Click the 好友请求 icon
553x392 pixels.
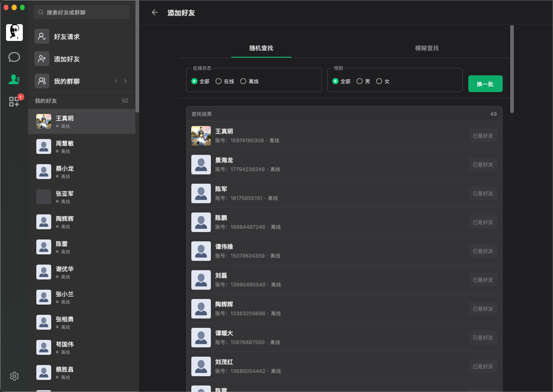41,36
